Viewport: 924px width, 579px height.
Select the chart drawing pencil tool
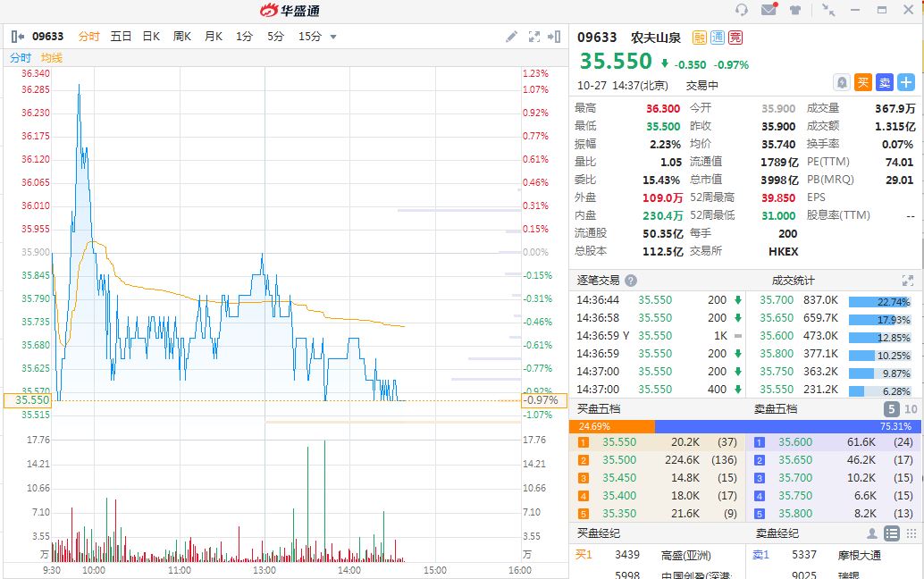coord(511,37)
